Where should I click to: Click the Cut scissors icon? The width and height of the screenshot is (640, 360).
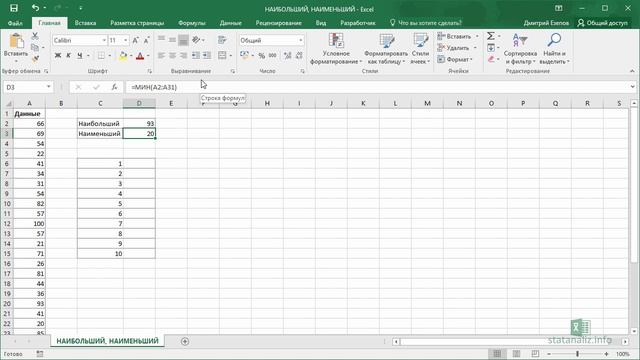pyautogui.click(x=35, y=36)
